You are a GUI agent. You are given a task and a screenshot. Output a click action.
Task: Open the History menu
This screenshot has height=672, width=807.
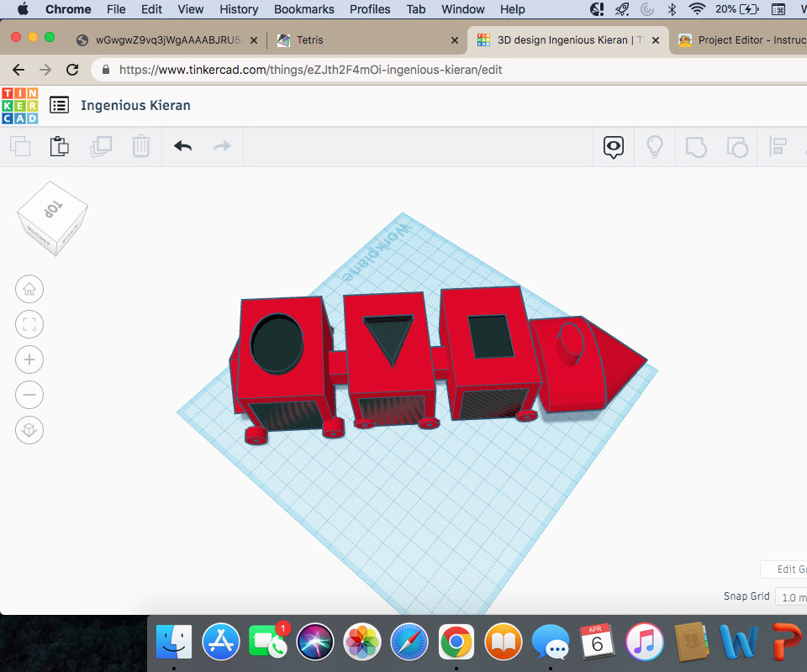pos(239,9)
